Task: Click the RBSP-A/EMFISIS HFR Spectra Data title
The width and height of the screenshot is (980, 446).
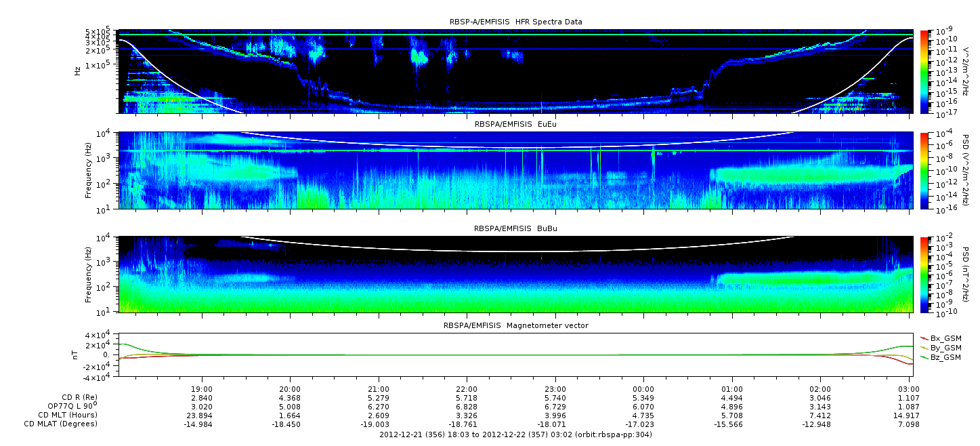Action: click(x=515, y=22)
